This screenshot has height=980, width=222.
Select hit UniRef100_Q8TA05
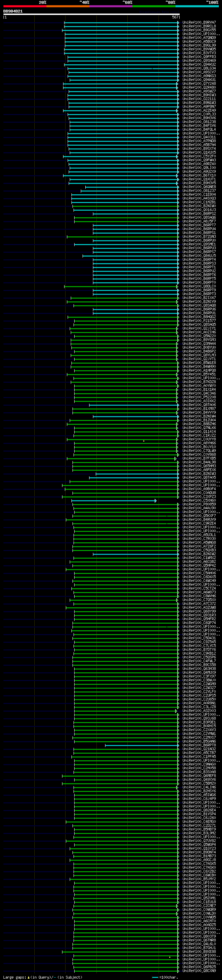point(199,477)
